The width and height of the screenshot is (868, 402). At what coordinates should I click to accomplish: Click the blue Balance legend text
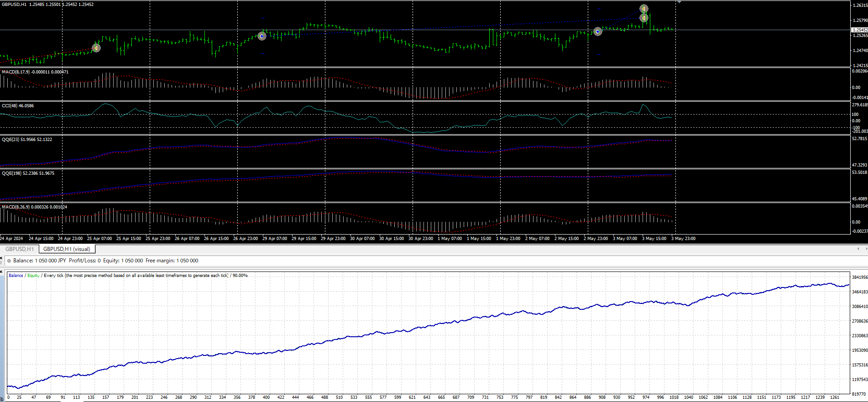16,276
